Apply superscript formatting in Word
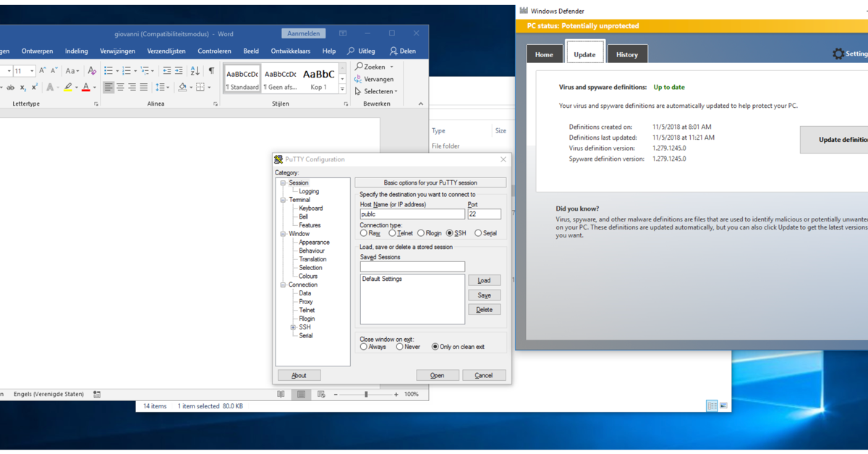The width and height of the screenshot is (868, 454). (34, 88)
